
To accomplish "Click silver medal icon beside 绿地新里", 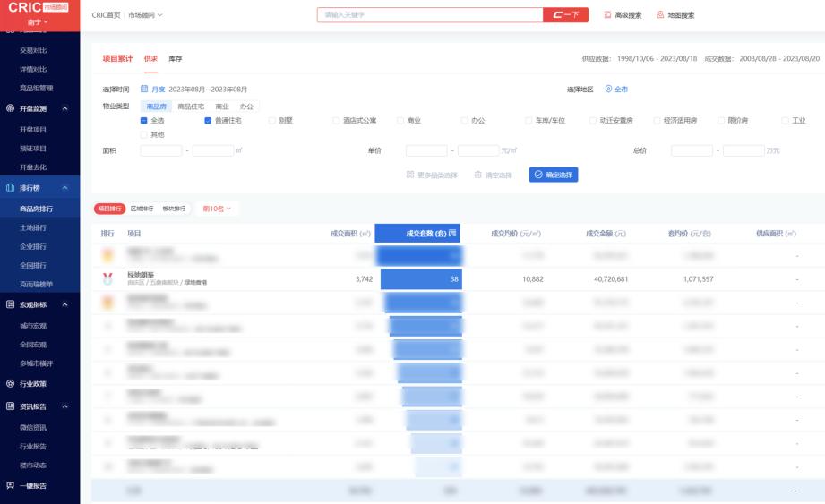I will pyautogui.click(x=107, y=278).
